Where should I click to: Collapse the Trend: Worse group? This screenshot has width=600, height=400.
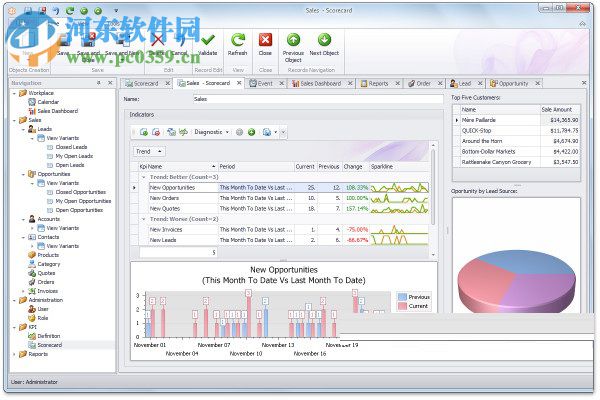(x=144, y=219)
